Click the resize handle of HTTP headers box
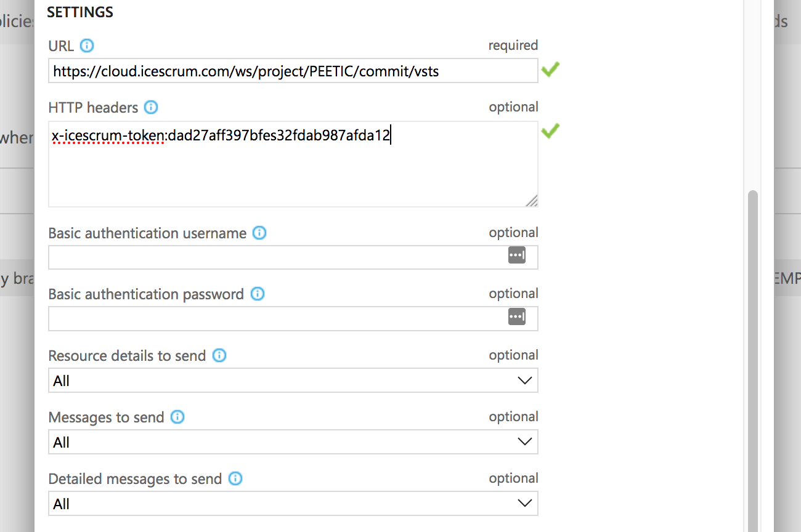This screenshot has height=532, width=801. point(532,201)
